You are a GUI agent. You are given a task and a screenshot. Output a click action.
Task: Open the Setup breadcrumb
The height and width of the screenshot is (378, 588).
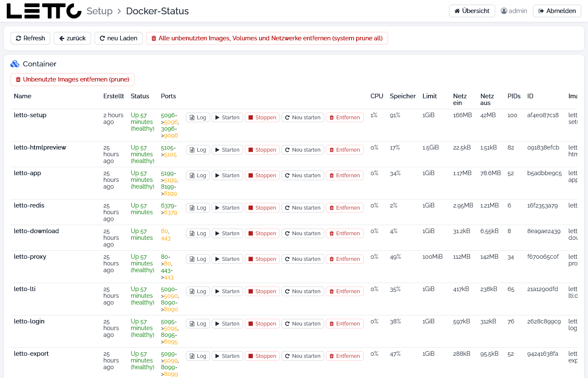click(100, 11)
